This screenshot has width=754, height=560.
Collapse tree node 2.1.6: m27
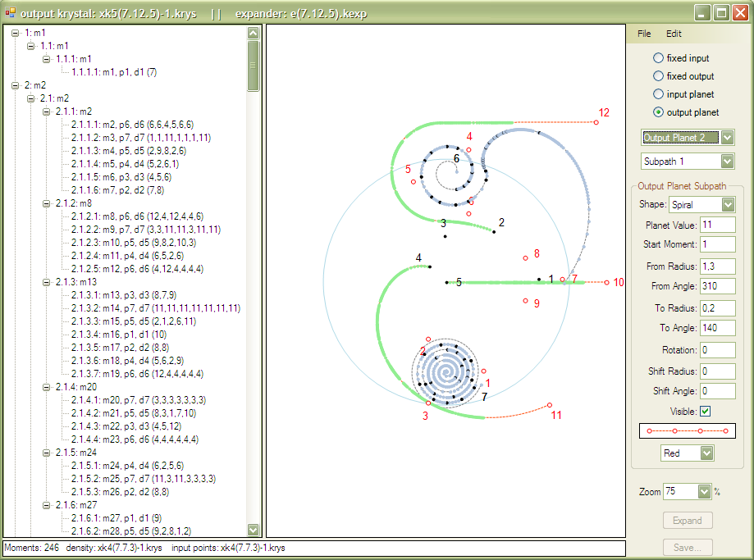(47, 505)
